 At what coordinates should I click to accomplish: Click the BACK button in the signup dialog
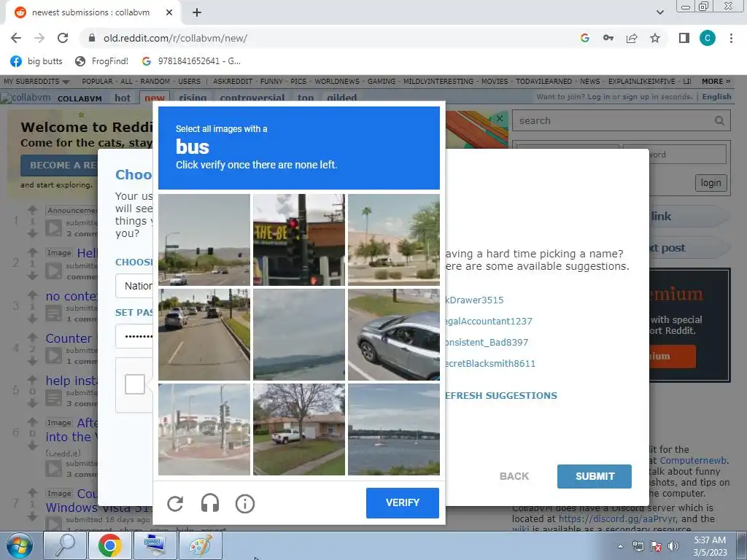[x=514, y=476]
